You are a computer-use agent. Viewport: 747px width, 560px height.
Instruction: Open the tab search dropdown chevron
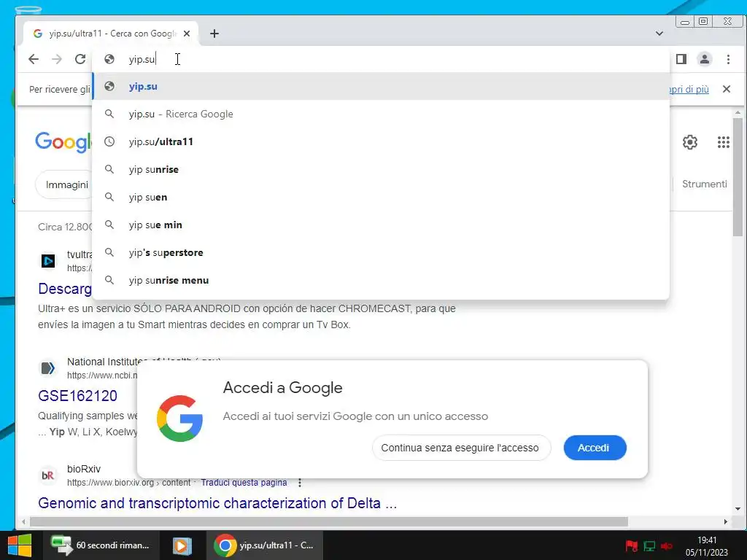tap(659, 34)
